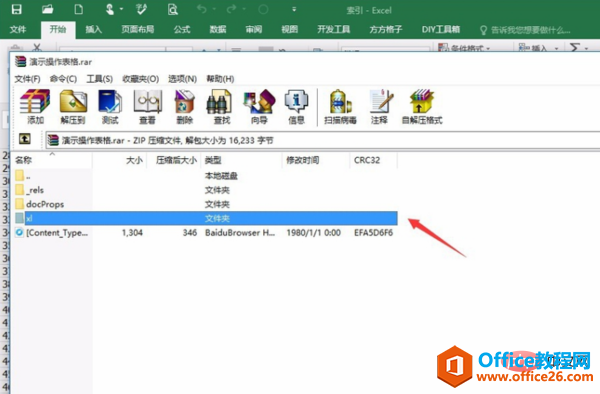Open WinRAR 收藏夹(O) menu
The height and width of the screenshot is (394, 600).
(140, 79)
